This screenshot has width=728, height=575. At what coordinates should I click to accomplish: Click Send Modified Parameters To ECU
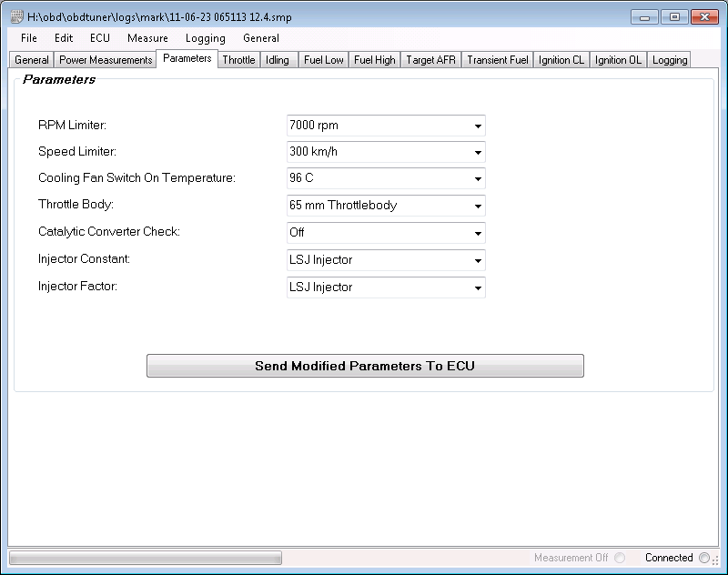click(365, 366)
